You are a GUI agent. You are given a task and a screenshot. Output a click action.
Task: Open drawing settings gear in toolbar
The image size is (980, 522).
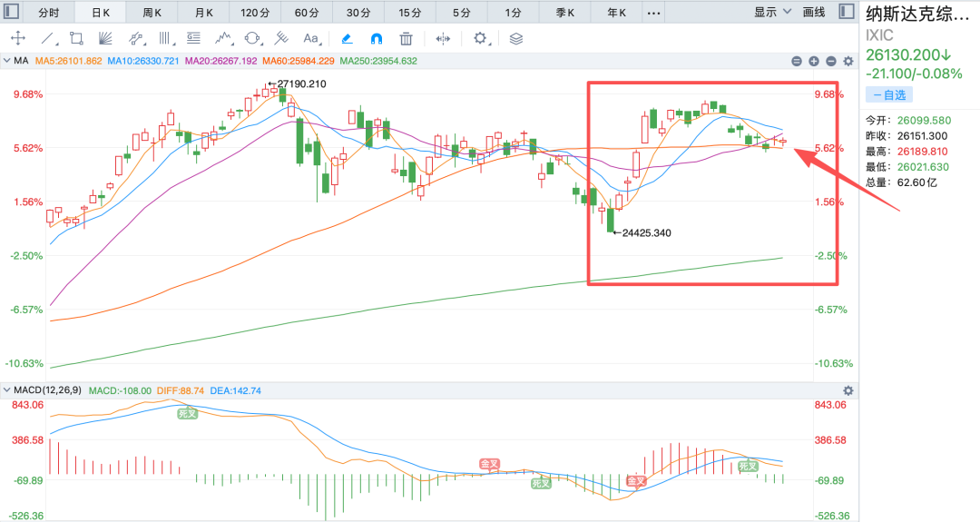480,39
